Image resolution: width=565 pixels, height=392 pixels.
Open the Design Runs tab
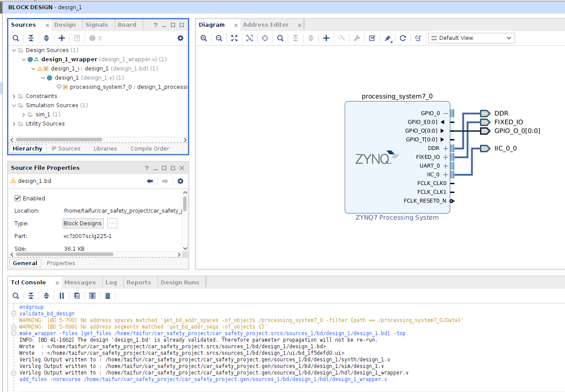(180, 283)
